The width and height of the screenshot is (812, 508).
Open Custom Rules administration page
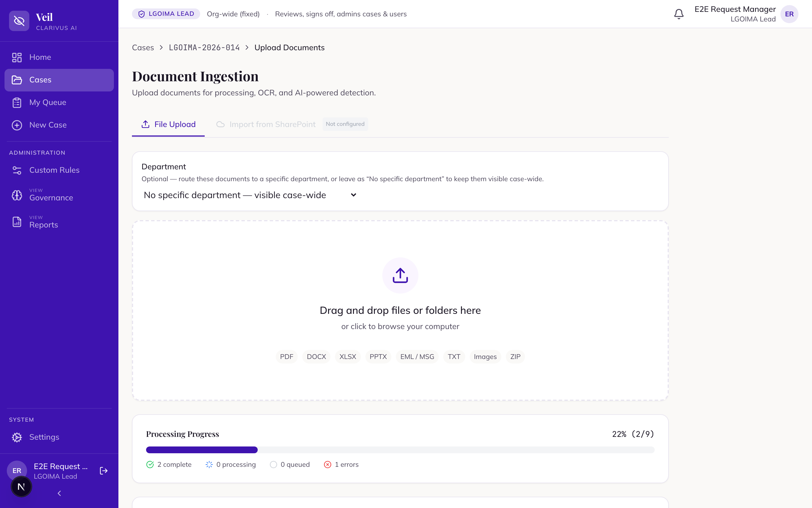[59, 170]
